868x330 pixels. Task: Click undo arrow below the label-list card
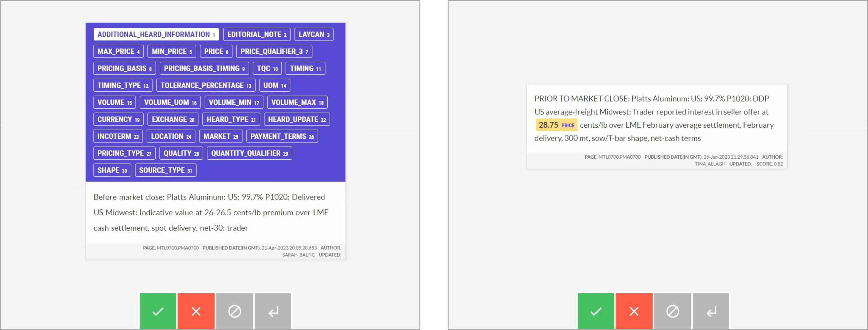tap(273, 311)
